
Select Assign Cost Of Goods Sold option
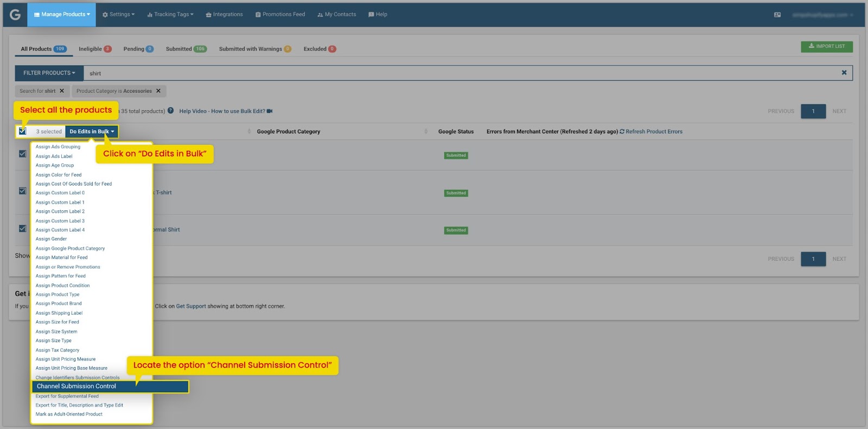point(74,184)
